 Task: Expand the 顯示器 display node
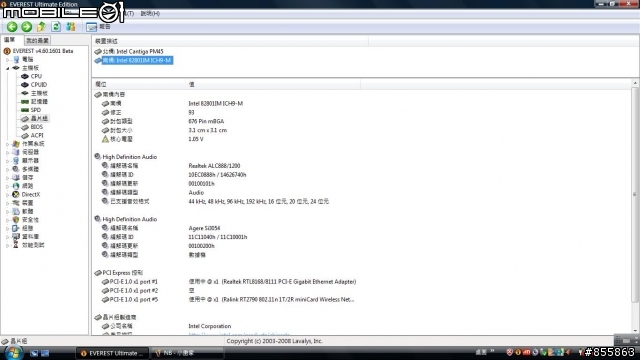7,161
